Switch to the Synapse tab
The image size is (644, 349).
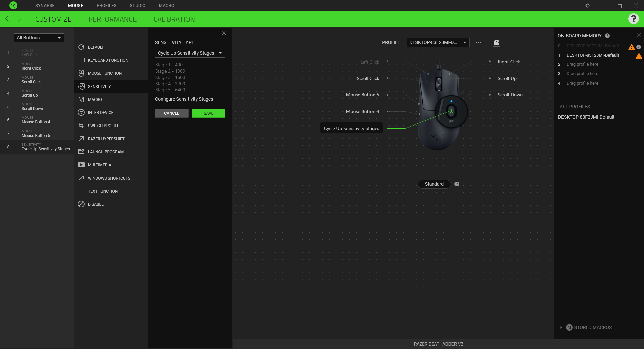(45, 6)
